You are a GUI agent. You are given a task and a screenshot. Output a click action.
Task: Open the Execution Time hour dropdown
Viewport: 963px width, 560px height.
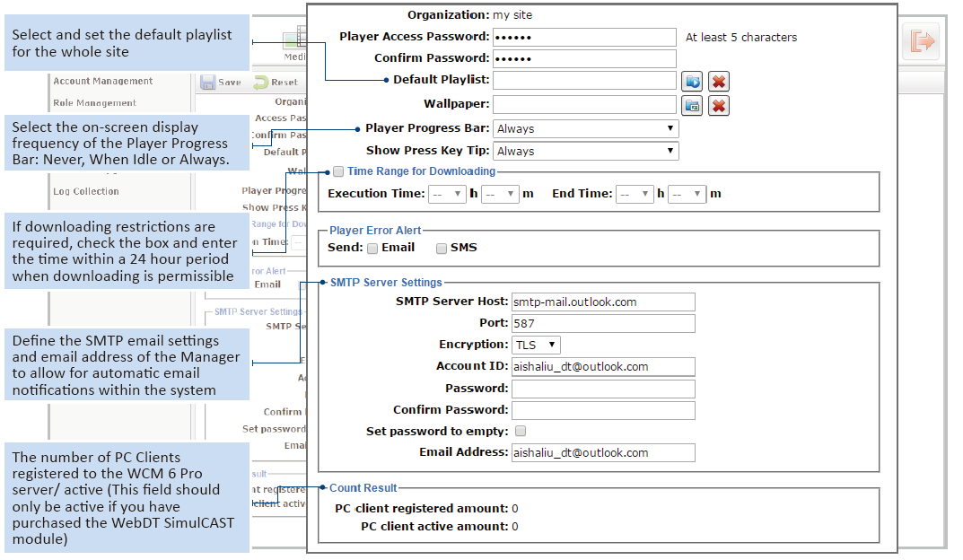coord(447,194)
